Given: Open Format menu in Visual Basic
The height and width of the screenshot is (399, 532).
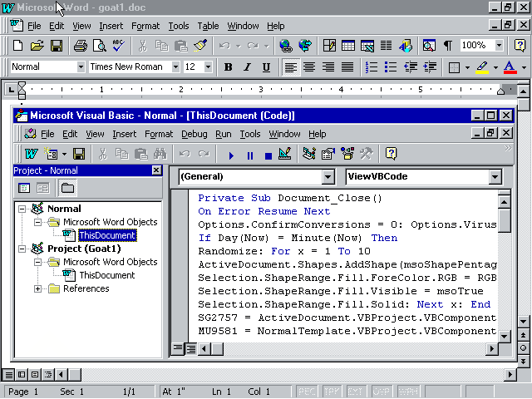Looking at the screenshot, I should point(159,134).
